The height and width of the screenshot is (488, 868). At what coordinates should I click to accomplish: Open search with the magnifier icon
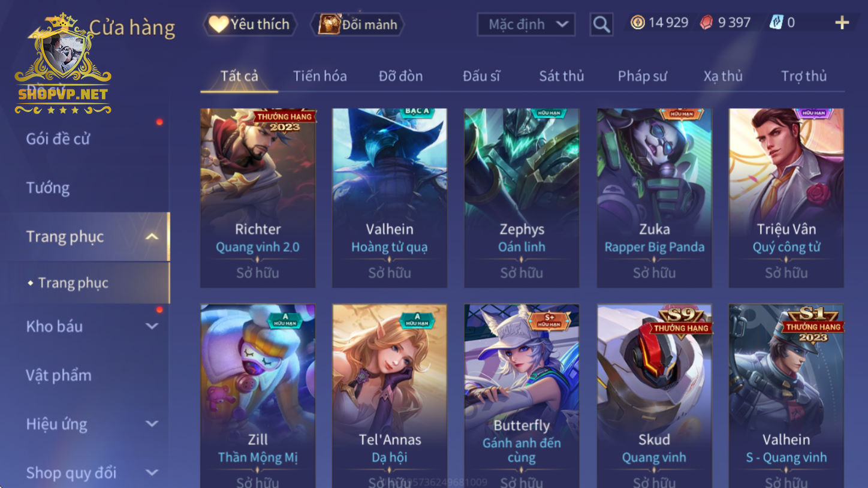[601, 25]
